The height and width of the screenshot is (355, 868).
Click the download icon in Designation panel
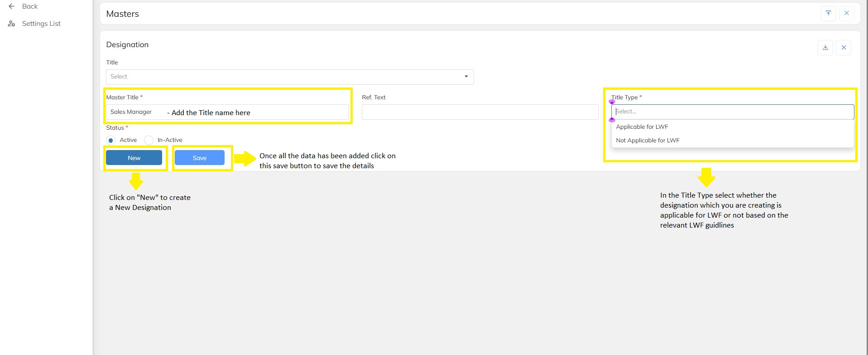[825, 48]
